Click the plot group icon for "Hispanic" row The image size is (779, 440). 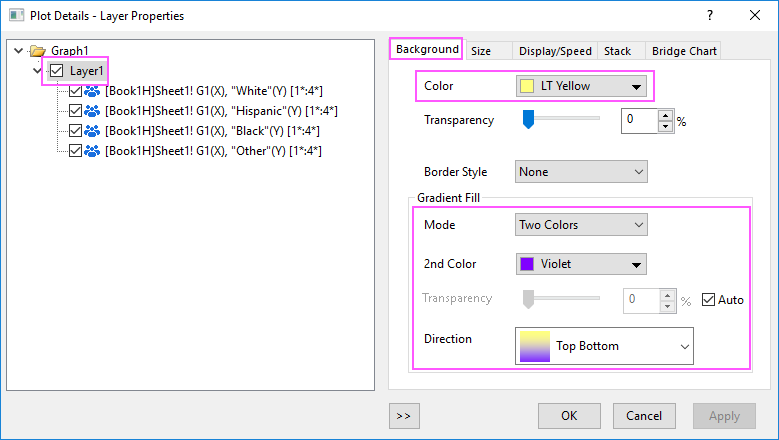coord(92,111)
